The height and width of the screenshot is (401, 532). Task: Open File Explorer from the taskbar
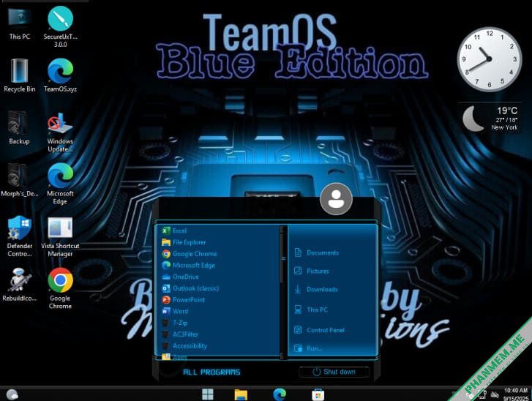(241, 394)
